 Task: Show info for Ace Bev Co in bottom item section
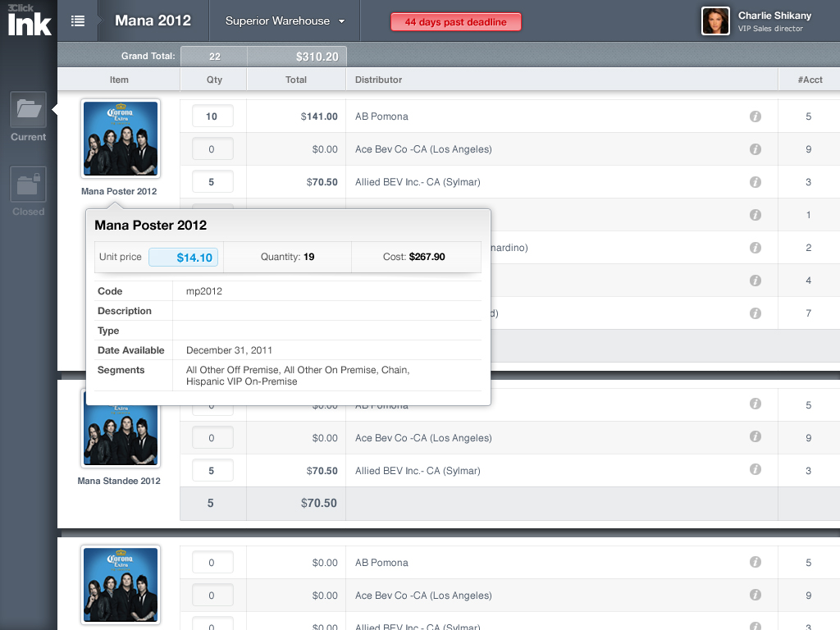tap(756, 595)
